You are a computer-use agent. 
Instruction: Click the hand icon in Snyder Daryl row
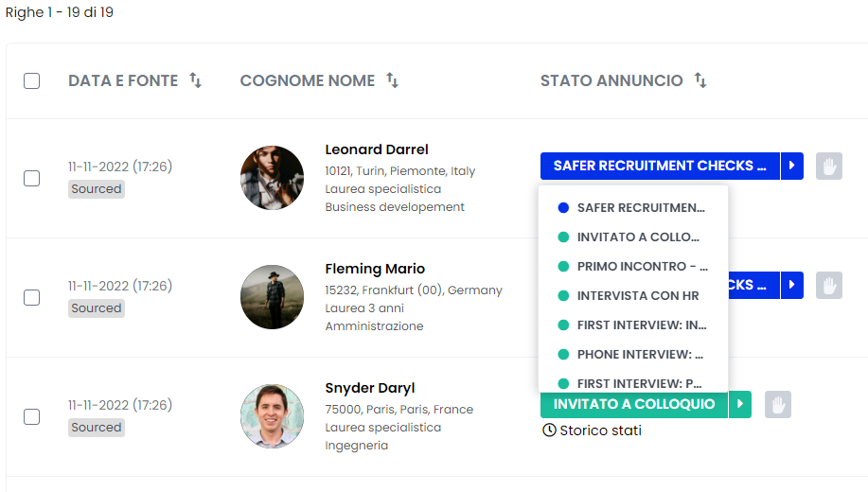click(x=778, y=405)
